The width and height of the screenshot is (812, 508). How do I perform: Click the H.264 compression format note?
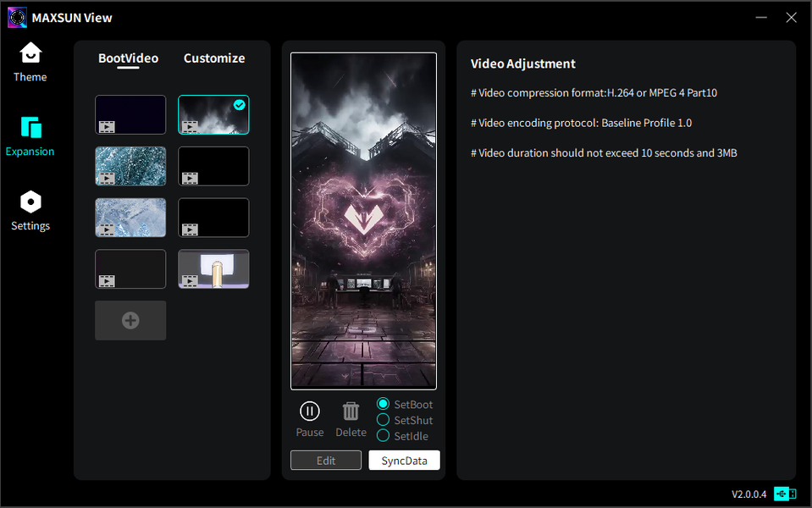pos(594,92)
